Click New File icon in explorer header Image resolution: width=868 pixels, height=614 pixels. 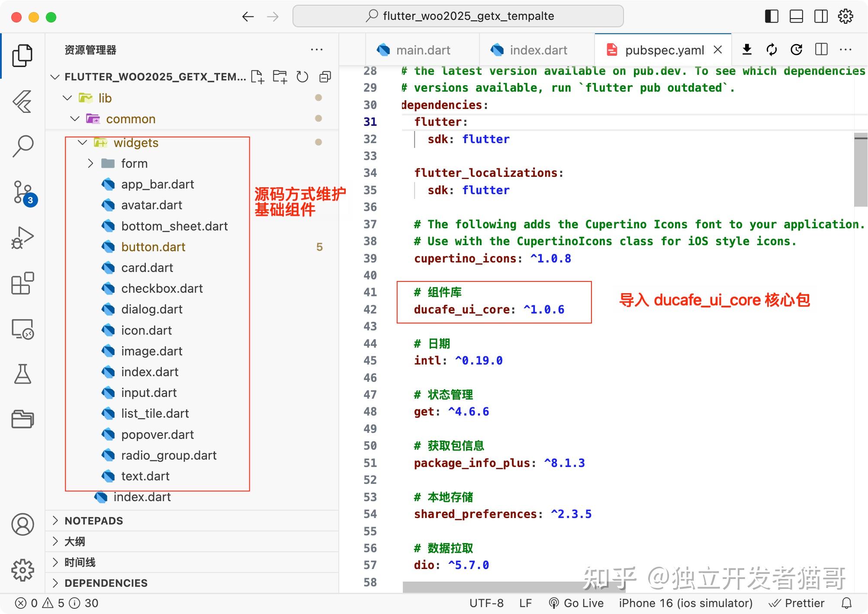[x=257, y=77]
